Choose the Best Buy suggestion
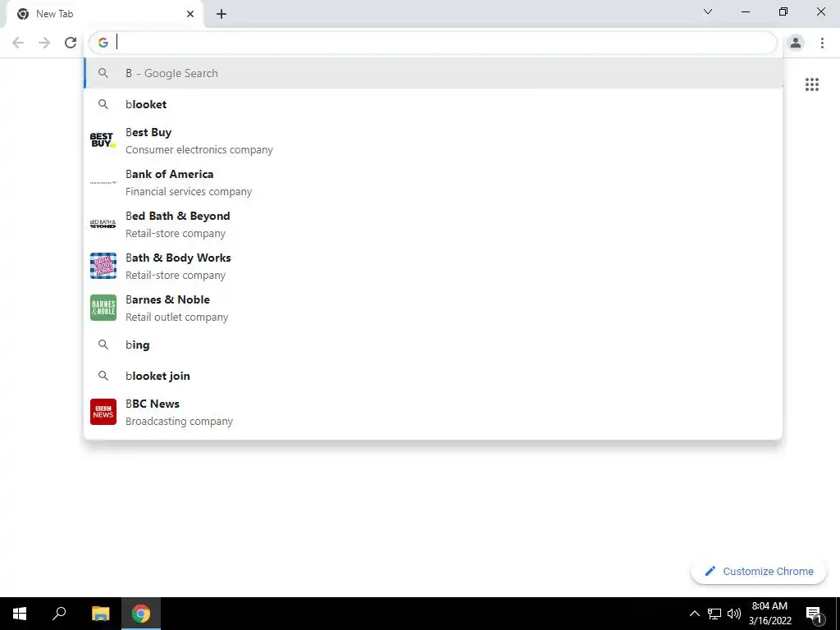840x630 pixels. 433,140
